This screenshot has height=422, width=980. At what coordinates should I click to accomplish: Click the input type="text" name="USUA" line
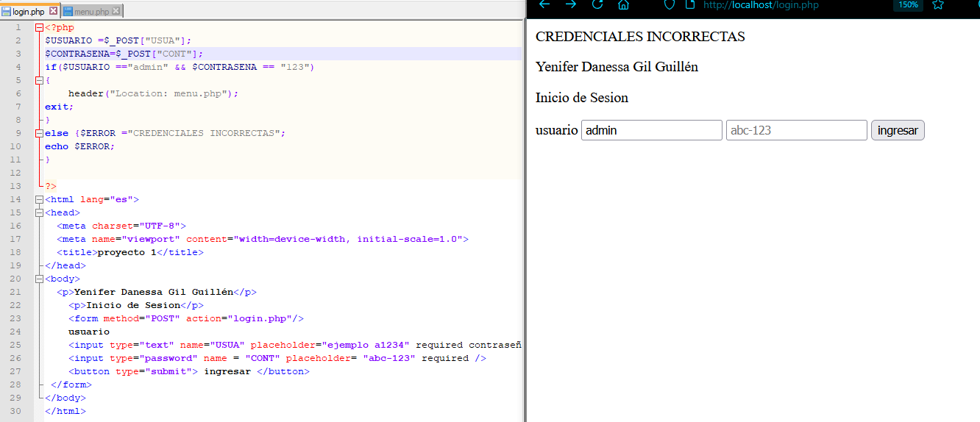click(x=294, y=345)
